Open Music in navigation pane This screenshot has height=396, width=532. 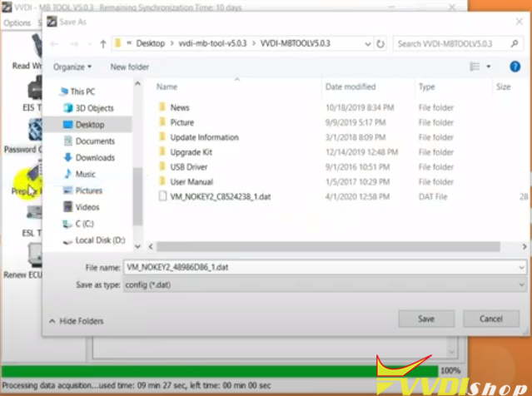(79, 174)
